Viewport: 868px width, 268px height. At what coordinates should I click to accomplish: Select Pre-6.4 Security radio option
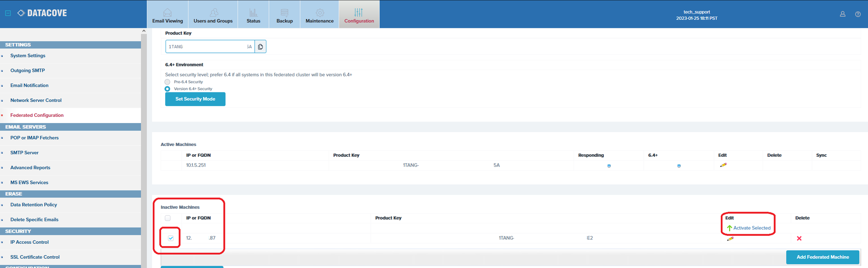[167, 82]
